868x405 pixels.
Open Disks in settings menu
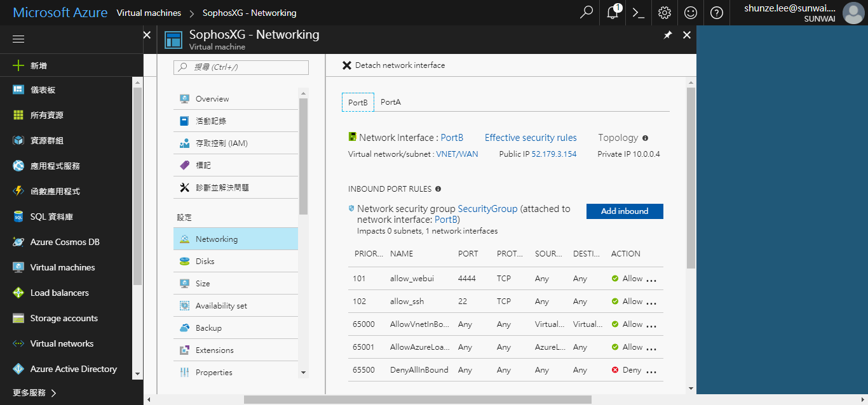coord(236,262)
